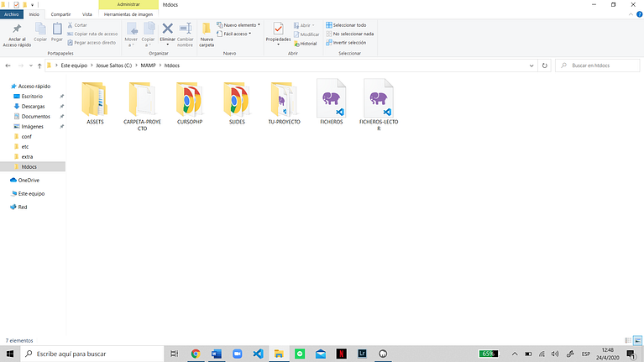Click Historial button in Abrir group
This screenshot has width=644, height=362.
[305, 44]
